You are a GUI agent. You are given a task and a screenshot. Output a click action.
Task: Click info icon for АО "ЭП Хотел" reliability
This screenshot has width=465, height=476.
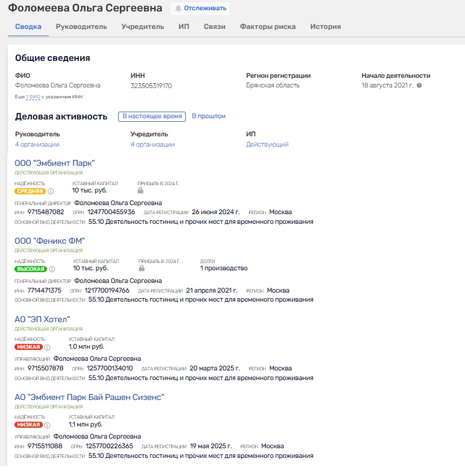click(x=47, y=347)
